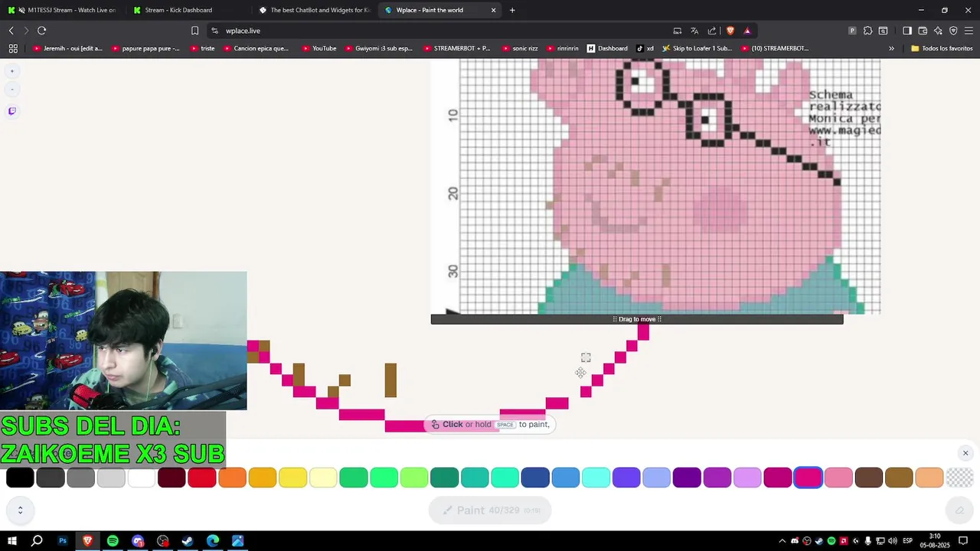Choose the yellow color swatch

point(292,478)
